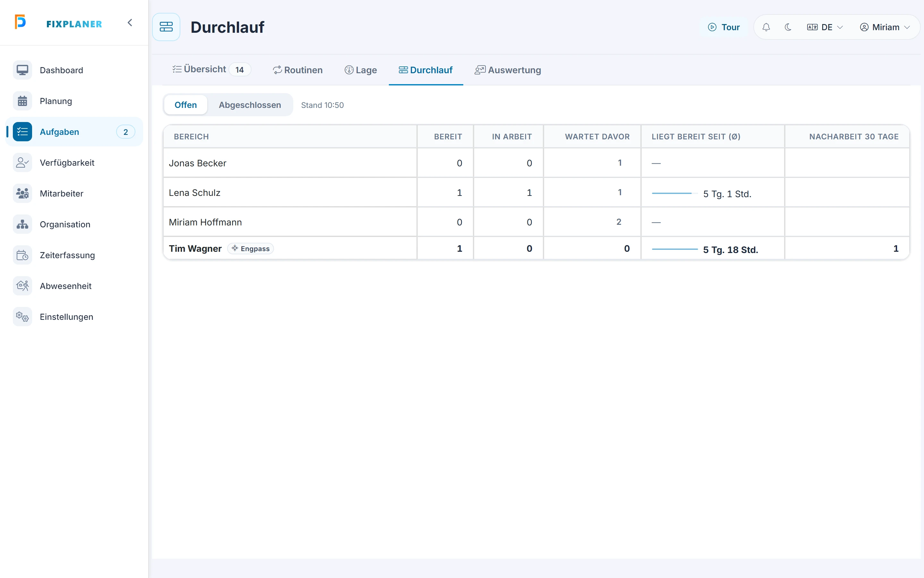Open Verfügbarkeit person-check icon
Image resolution: width=924 pixels, height=578 pixels.
(22, 162)
